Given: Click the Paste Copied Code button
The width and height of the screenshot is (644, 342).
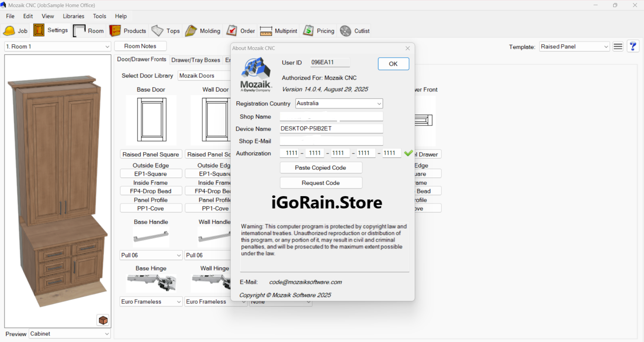Looking at the screenshot, I should pos(320,167).
